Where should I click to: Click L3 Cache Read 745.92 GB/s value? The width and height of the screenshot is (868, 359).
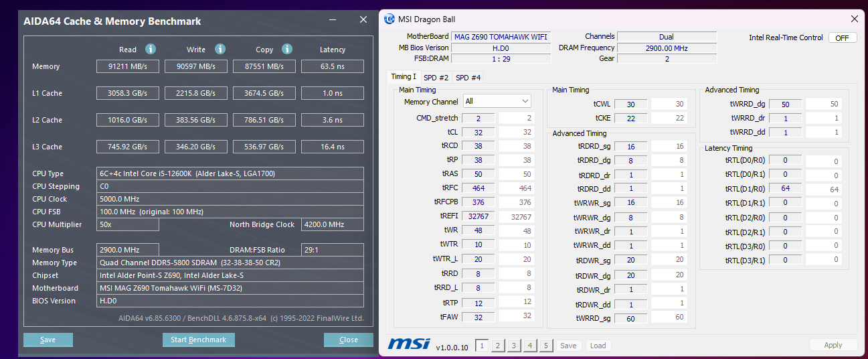128,147
